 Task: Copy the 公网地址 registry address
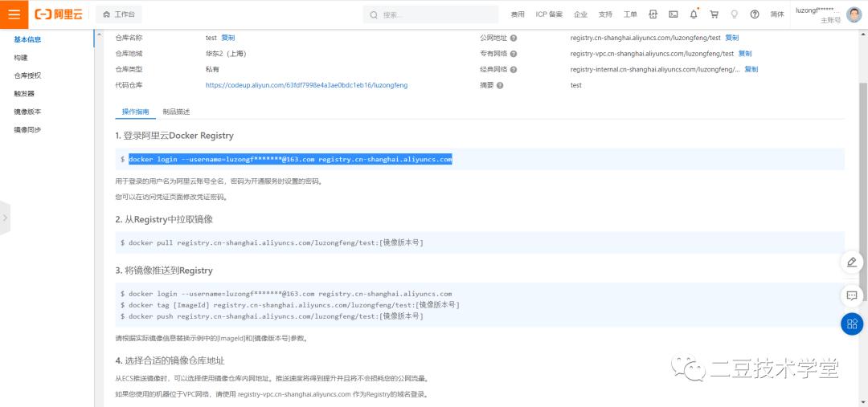coord(732,38)
